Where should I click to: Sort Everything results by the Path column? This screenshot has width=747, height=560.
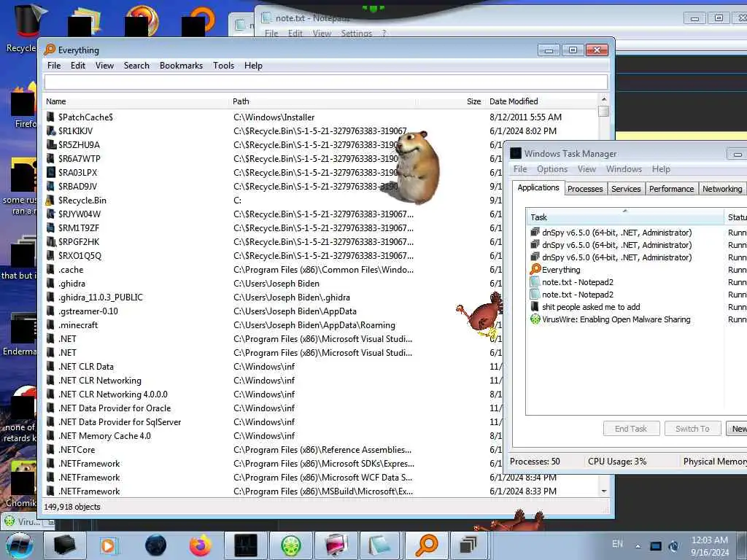(323, 101)
